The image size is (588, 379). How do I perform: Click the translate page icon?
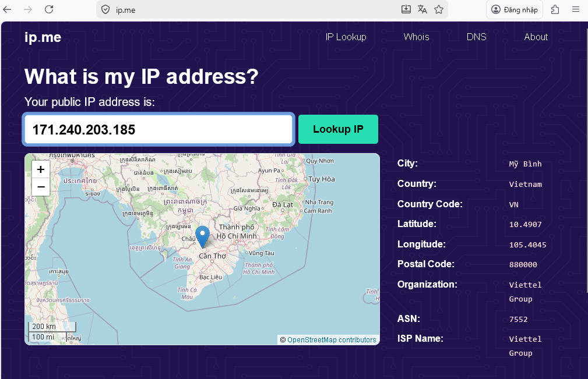[x=422, y=9]
